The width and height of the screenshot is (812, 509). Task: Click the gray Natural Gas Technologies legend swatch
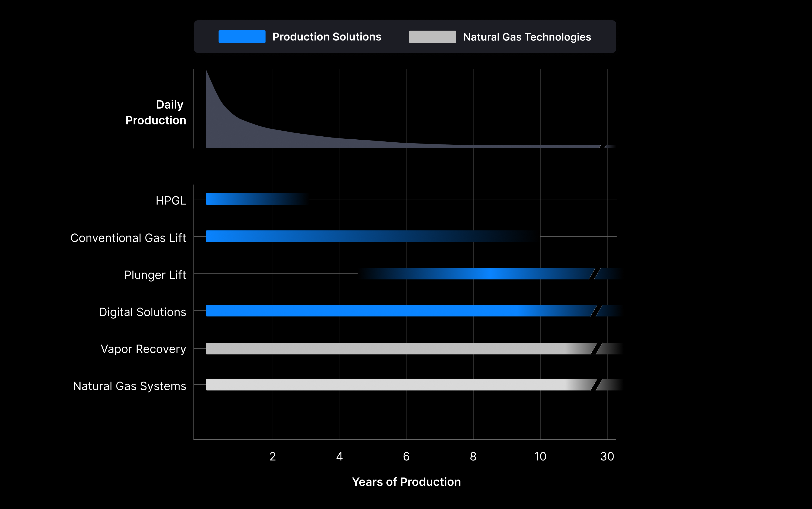(x=432, y=37)
